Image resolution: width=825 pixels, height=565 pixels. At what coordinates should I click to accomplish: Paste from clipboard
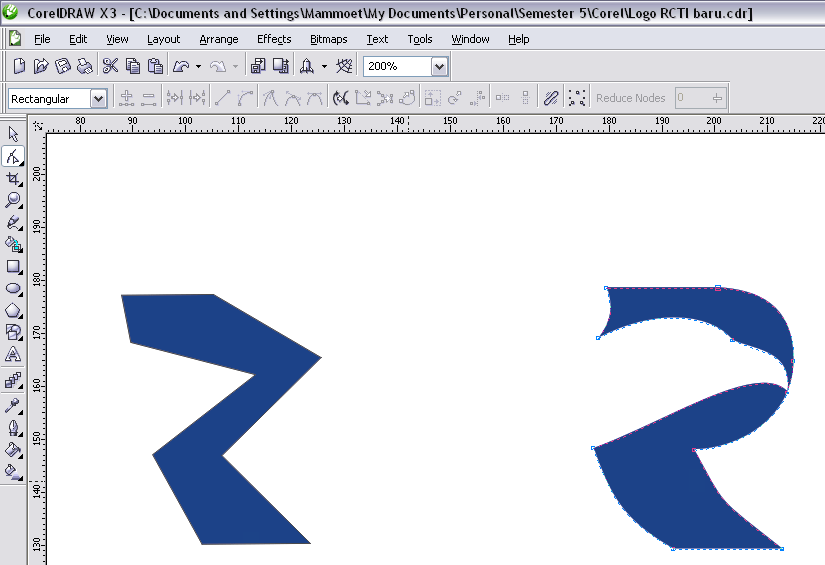[x=155, y=66]
